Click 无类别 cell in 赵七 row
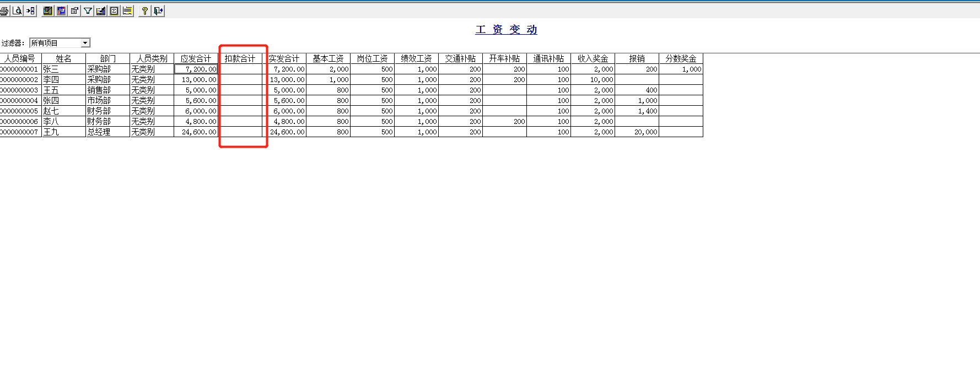Image resolution: width=980 pixels, height=368 pixels. tap(152, 111)
